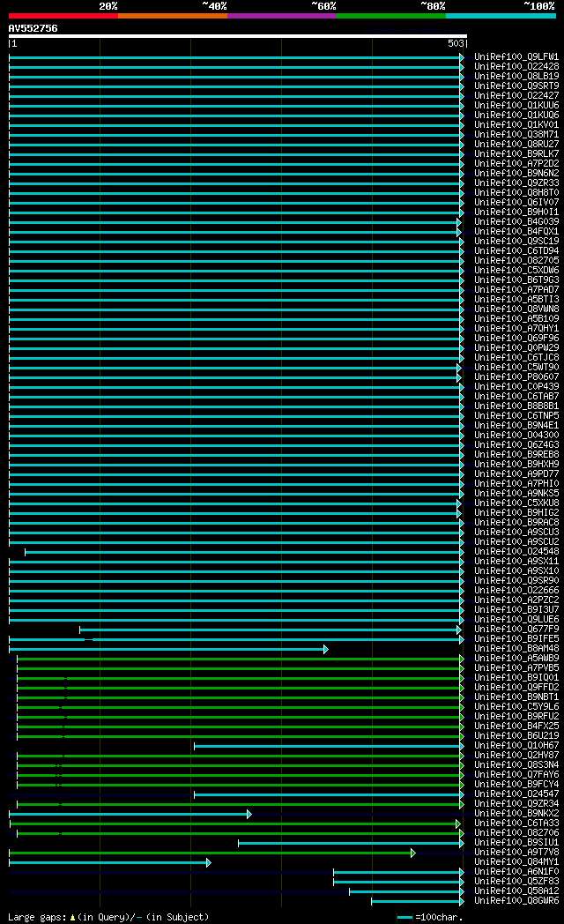Image resolution: width=564 pixels, height=924 pixels.
Task: Select label UniRef100_Q6Z4G3
Action: [516, 445]
